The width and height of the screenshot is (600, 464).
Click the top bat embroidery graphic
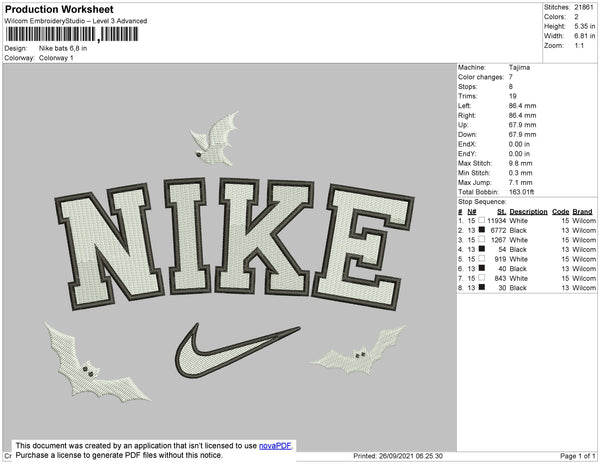coord(215,139)
